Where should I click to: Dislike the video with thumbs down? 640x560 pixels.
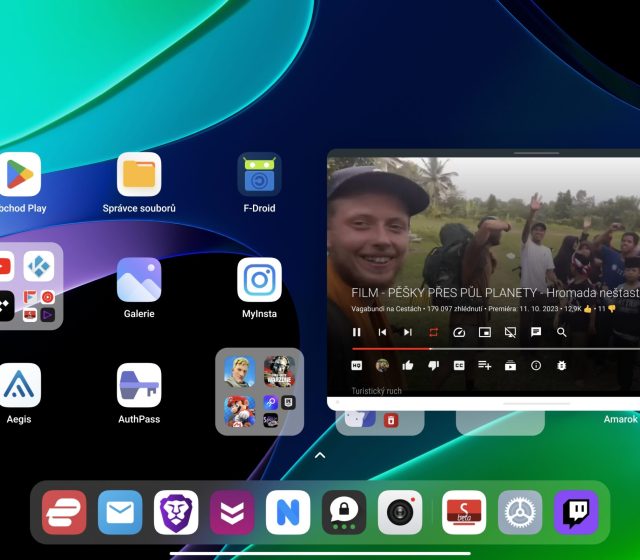434,366
